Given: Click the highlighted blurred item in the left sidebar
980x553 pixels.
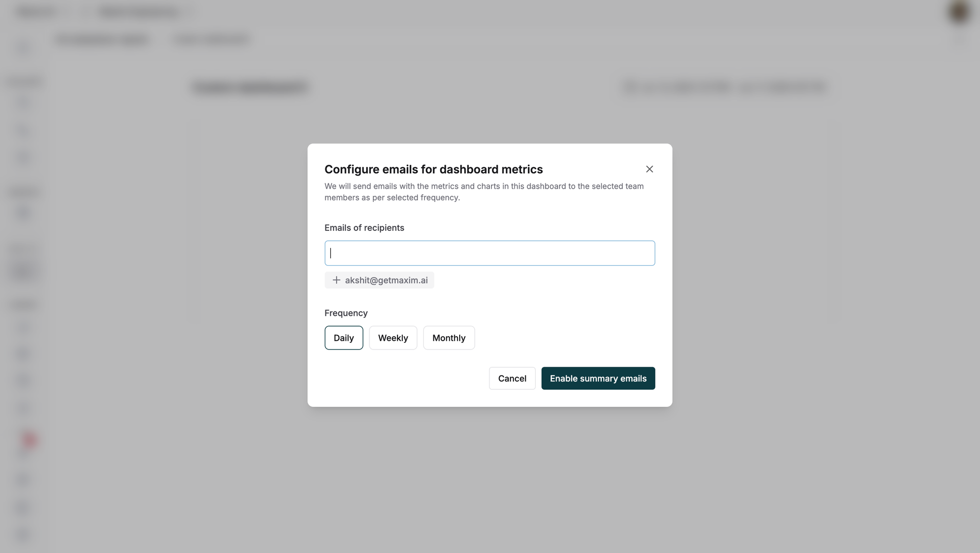Looking at the screenshot, I should 24,271.
